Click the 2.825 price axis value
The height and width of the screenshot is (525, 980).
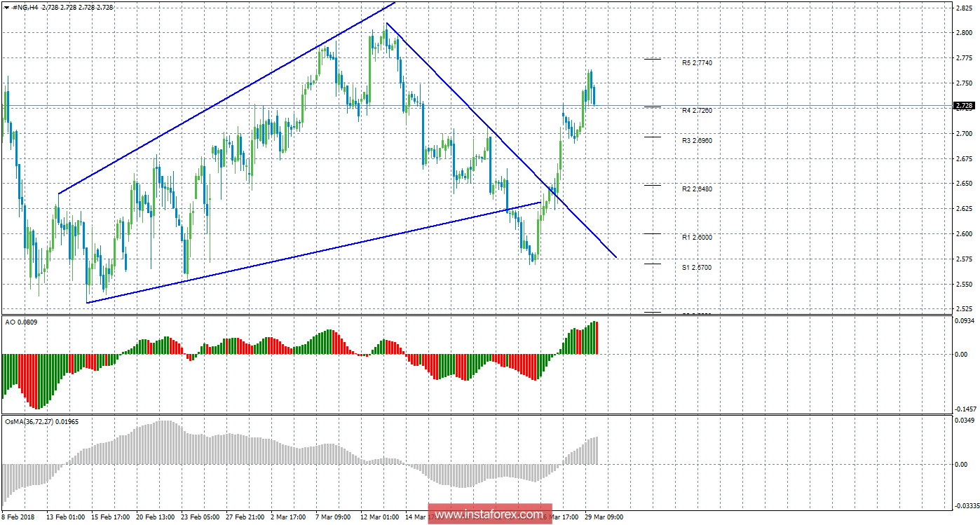(x=963, y=8)
